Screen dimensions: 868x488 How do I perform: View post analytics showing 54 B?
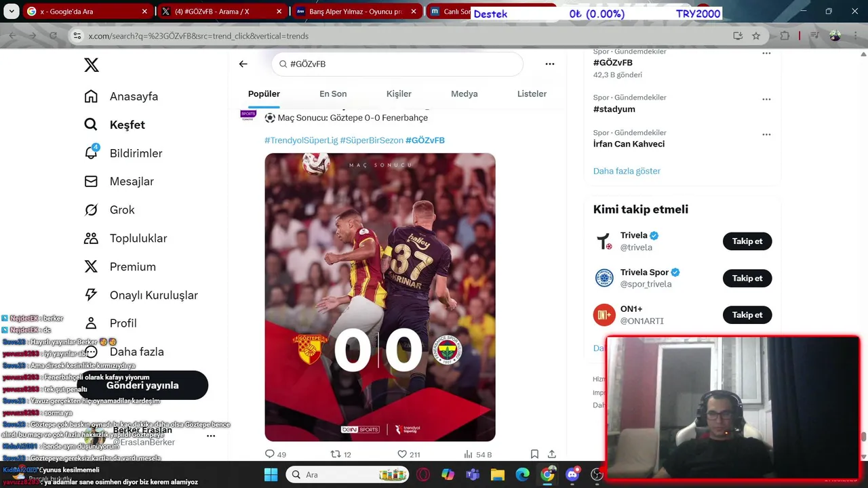(x=477, y=454)
